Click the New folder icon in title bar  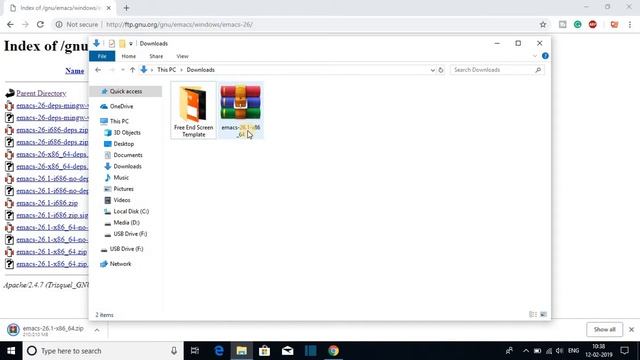click(122, 43)
